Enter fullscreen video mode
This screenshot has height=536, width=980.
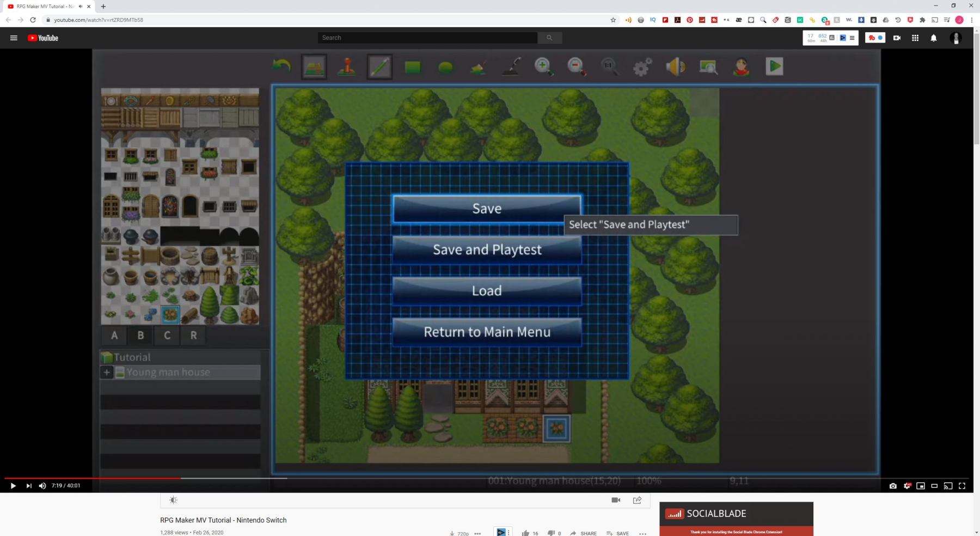962,486
